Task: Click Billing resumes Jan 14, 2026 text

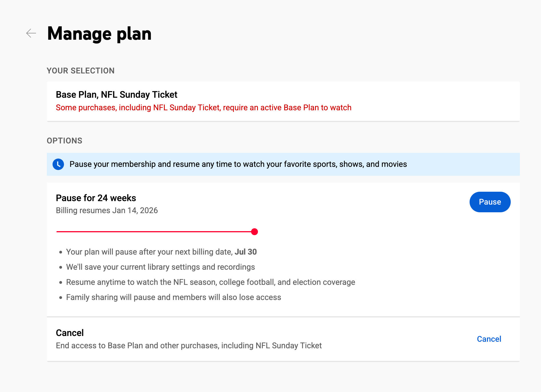Action: point(107,211)
